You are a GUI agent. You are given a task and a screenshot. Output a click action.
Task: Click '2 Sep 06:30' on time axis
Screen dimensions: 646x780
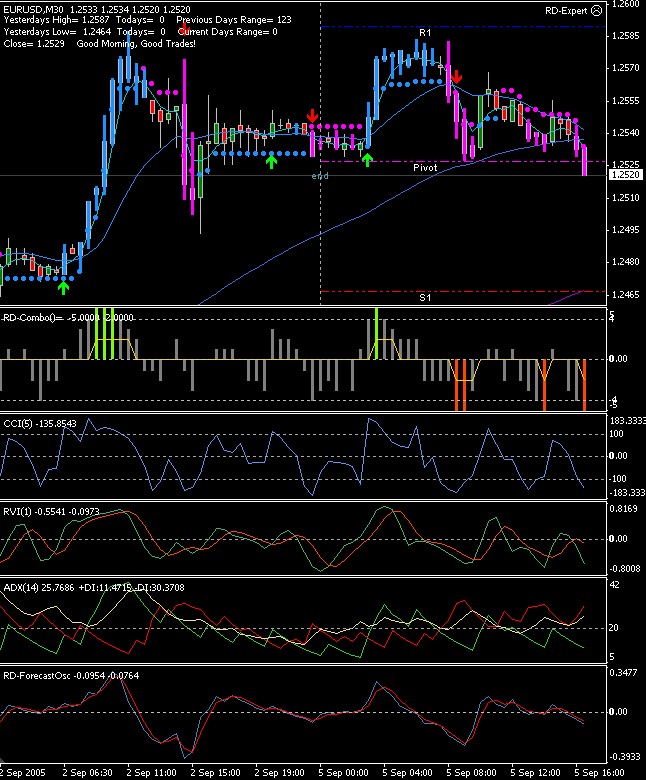point(88,773)
